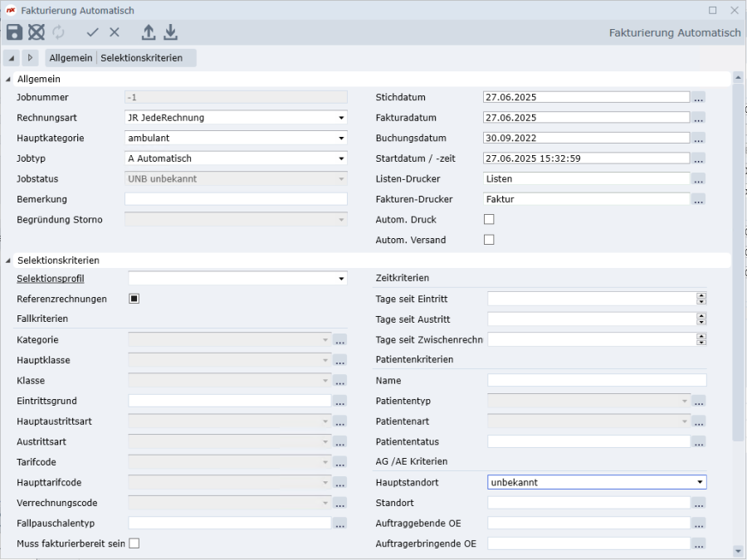Toggle the Referenzrechnungen checkbox
This screenshot has width=747, height=560.
tap(134, 299)
